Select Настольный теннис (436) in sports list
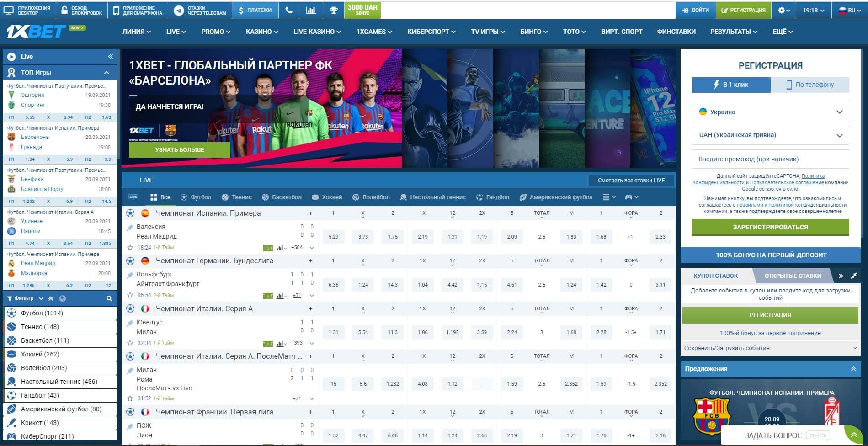The height and width of the screenshot is (446, 868). coord(60,382)
